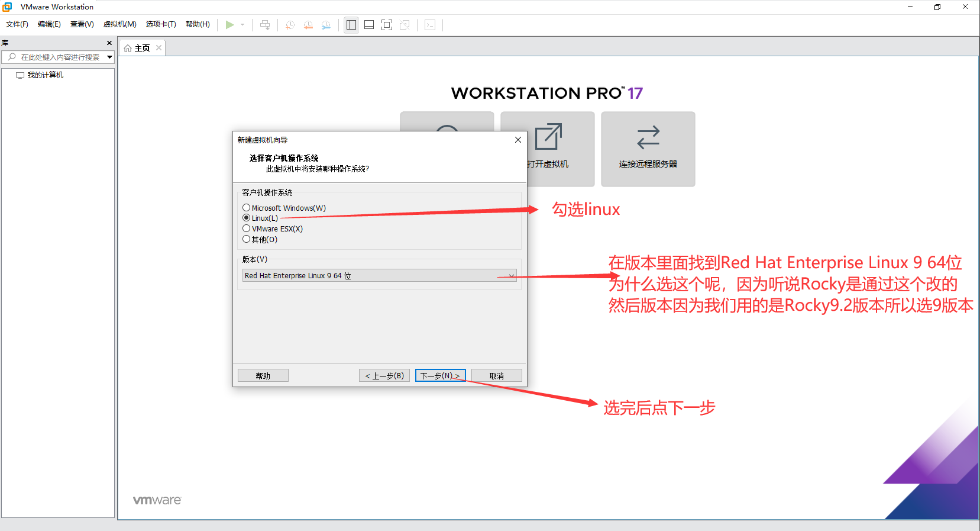
Task: Click the take snapshot clock icon
Action: [x=290, y=25]
